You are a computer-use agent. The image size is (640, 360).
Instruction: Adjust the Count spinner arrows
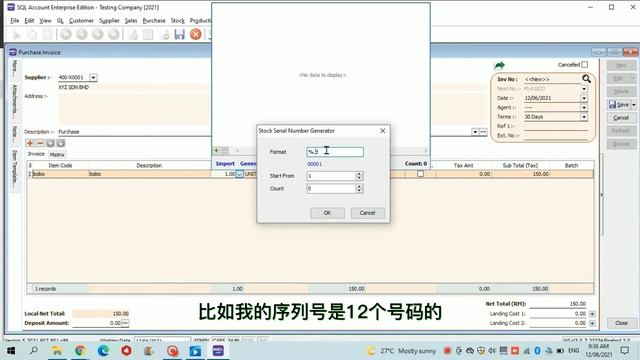(359, 189)
